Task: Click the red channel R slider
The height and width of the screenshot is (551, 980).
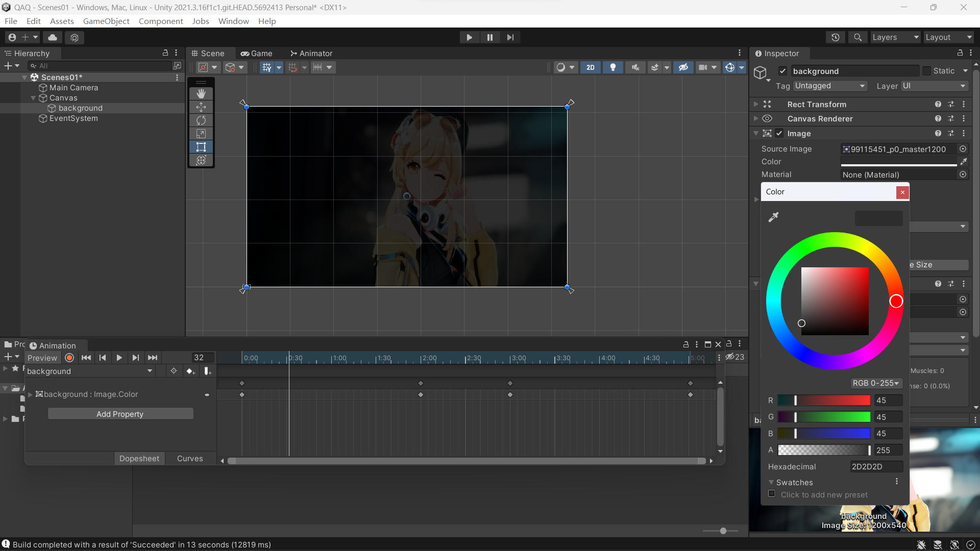Action: tap(824, 400)
